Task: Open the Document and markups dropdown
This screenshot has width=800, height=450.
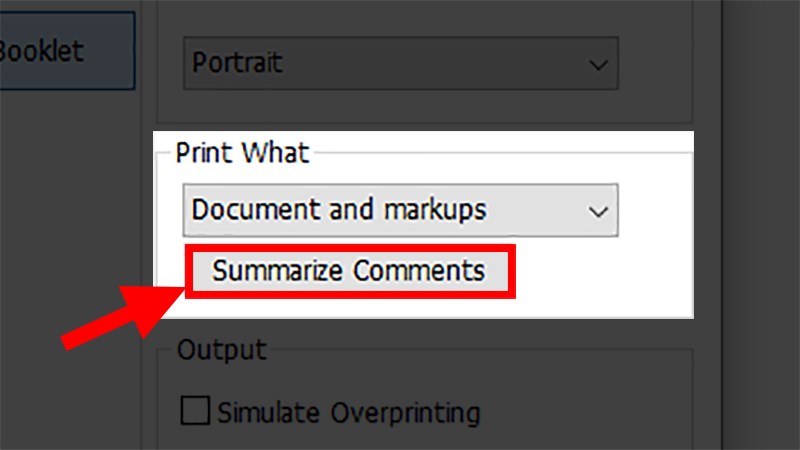Action: 400,209
